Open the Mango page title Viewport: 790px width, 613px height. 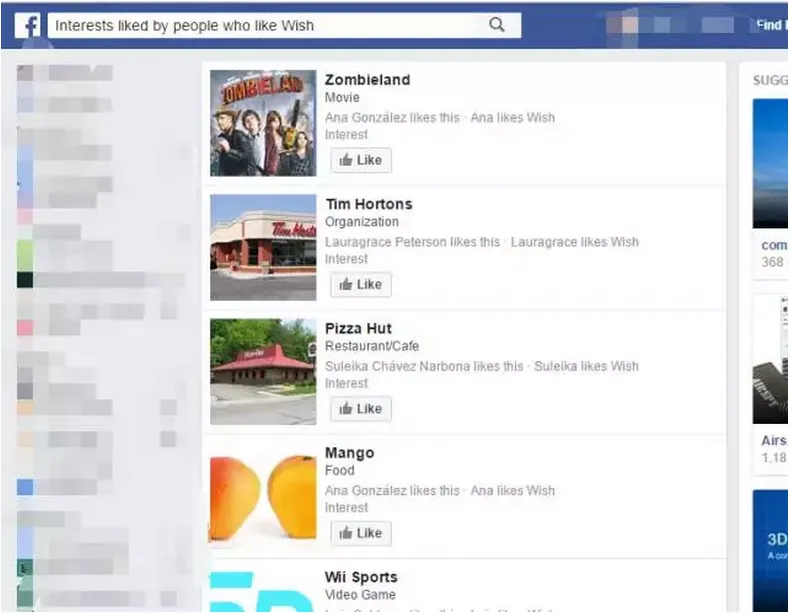coord(350,453)
